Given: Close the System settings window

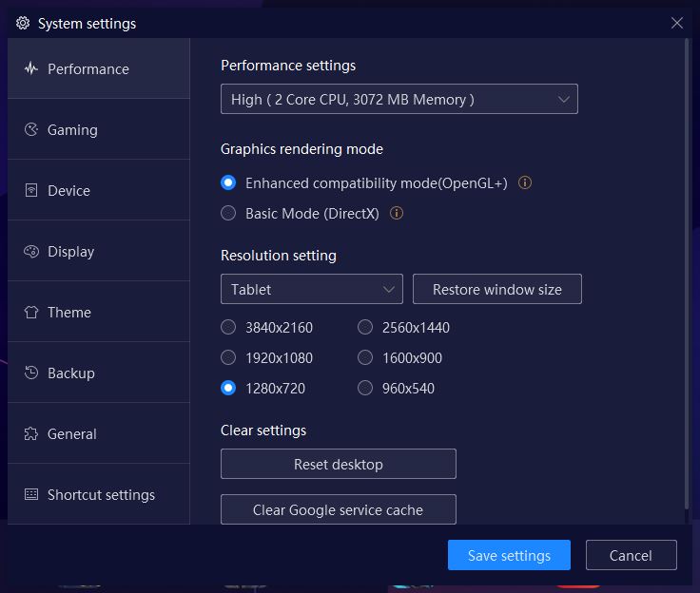Looking at the screenshot, I should click(x=677, y=23).
